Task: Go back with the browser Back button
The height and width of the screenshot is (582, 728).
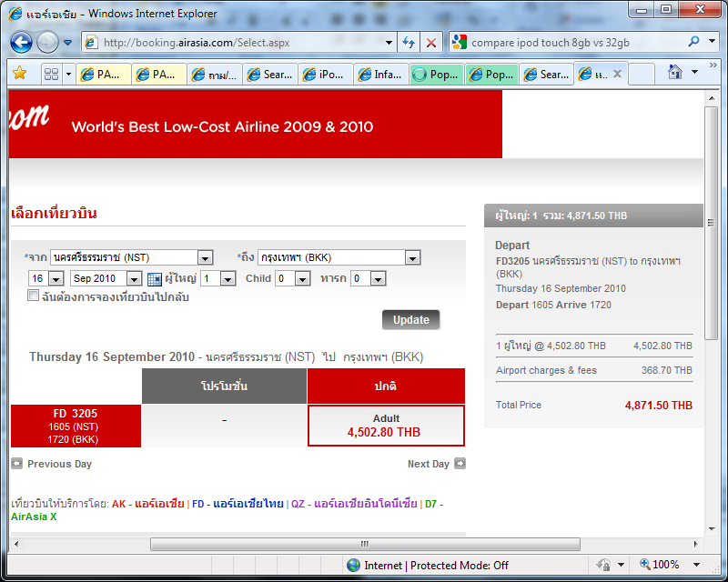Action: [21, 43]
